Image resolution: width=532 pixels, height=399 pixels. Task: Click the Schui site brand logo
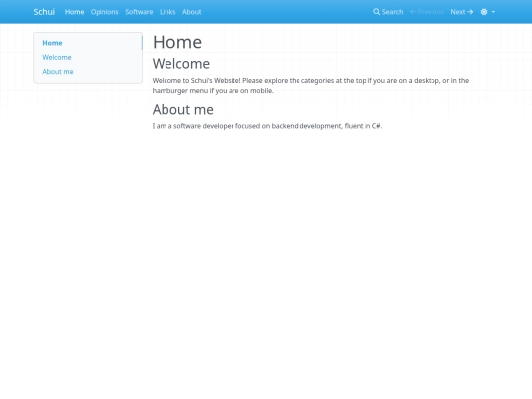(x=44, y=12)
